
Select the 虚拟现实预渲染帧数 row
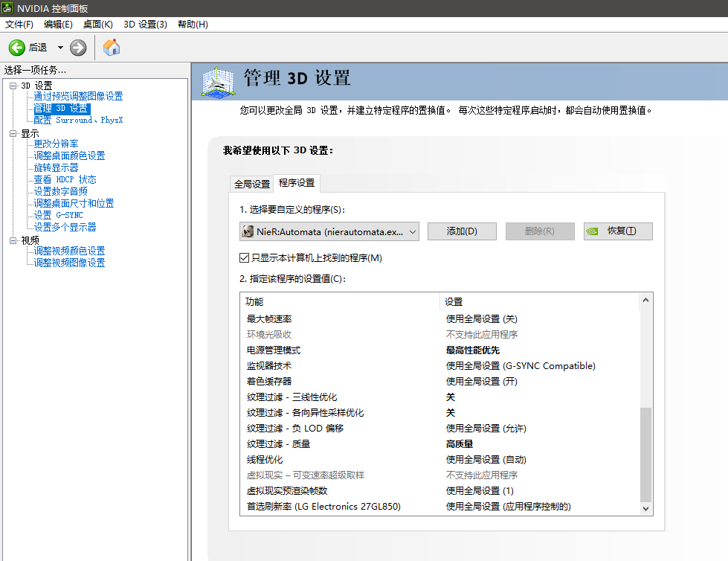pos(439,491)
